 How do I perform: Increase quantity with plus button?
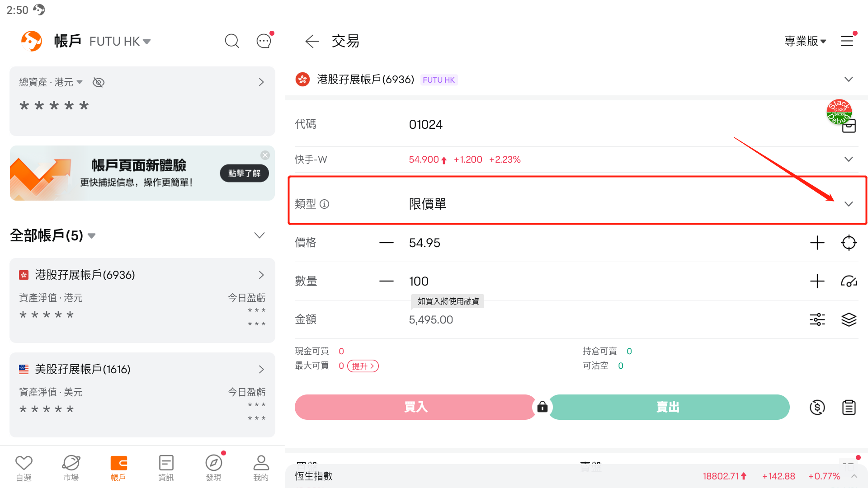[x=817, y=282]
